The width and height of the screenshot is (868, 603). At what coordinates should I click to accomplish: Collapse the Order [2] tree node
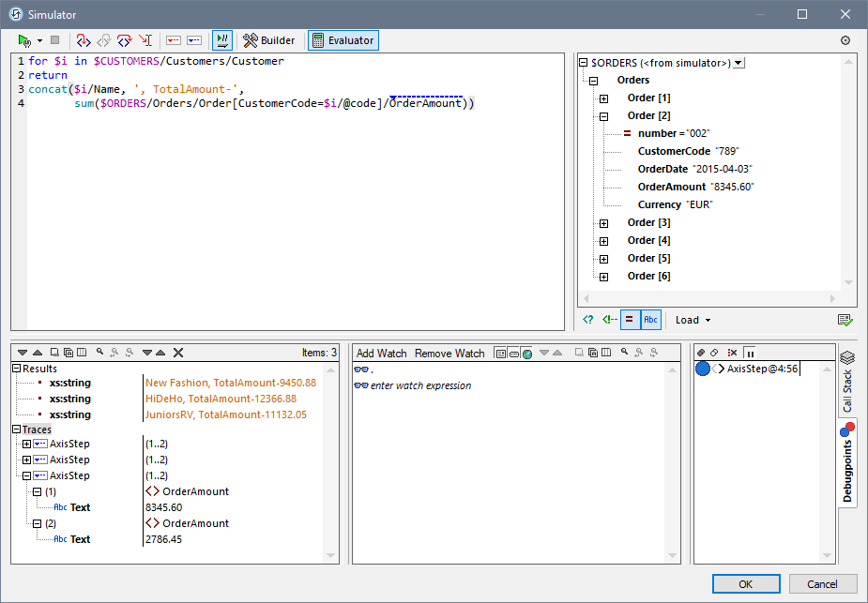[604, 116]
